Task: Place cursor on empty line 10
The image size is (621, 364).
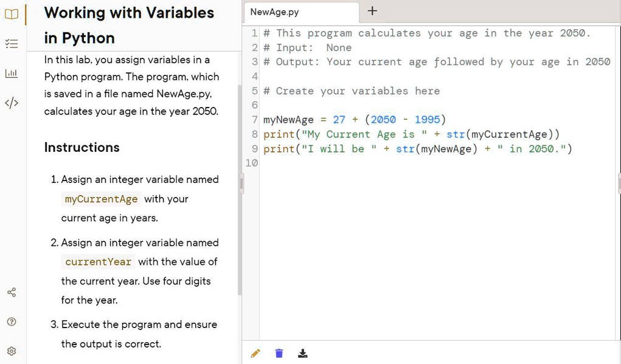Action: pos(365,163)
